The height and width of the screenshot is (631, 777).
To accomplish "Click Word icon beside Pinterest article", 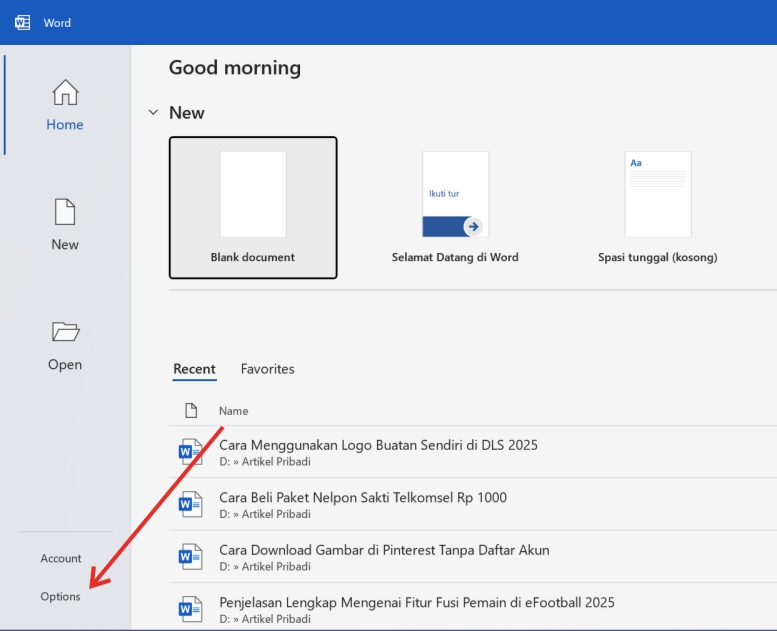I will click(191, 557).
